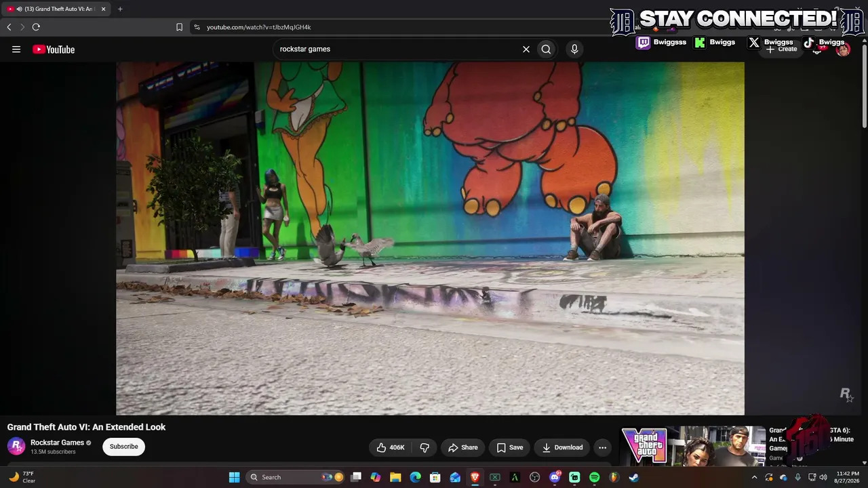Open the OneDrive cloud tray icon

click(x=783, y=477)
